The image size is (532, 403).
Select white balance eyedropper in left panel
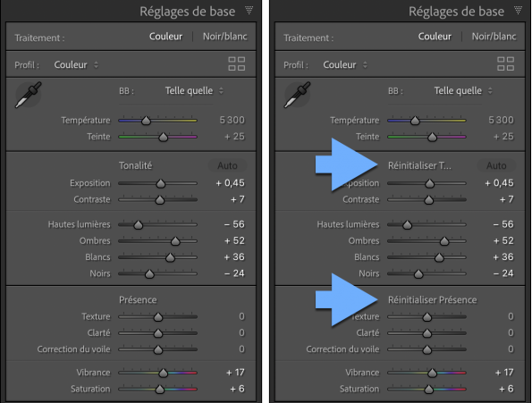pyautogui.click(x=29, y=95)
